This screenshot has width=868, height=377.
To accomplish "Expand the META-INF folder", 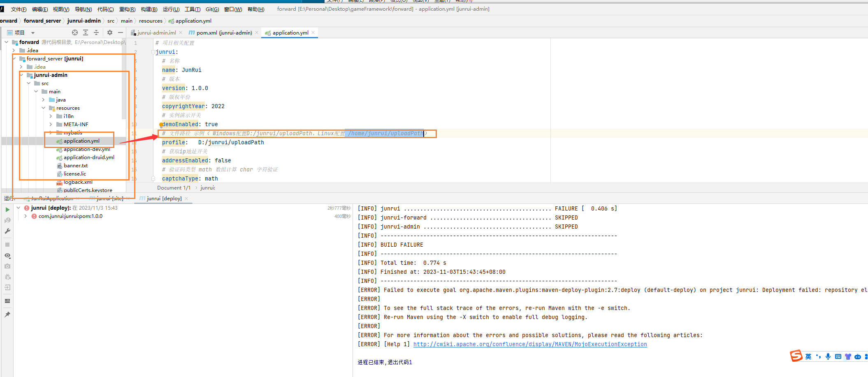I will point(51,124).
